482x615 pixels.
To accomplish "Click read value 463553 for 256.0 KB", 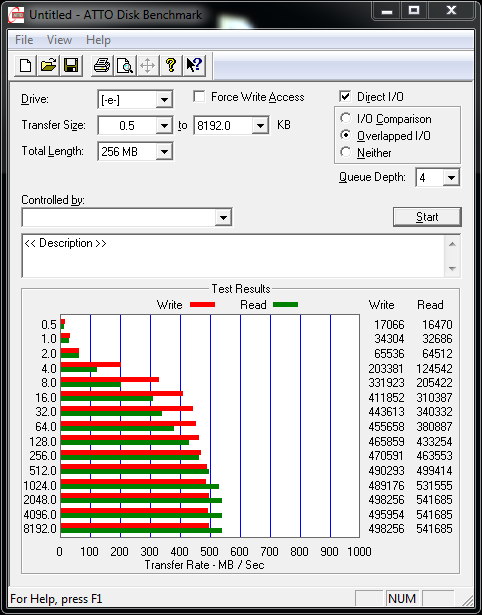I will 435,456.
